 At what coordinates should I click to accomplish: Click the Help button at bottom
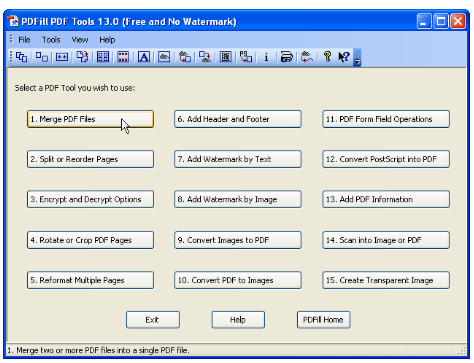(238, 320)
